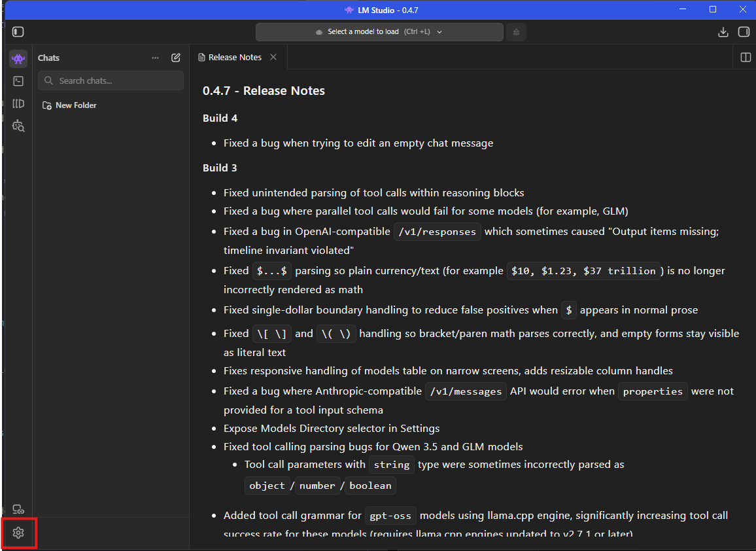Create a new chat with pencil icon

pyautogui.click(x=176, y=58)
